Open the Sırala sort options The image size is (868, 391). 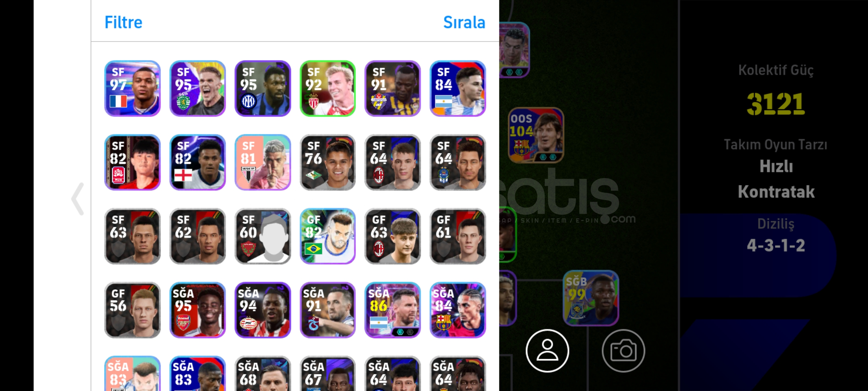pos(464,22)
